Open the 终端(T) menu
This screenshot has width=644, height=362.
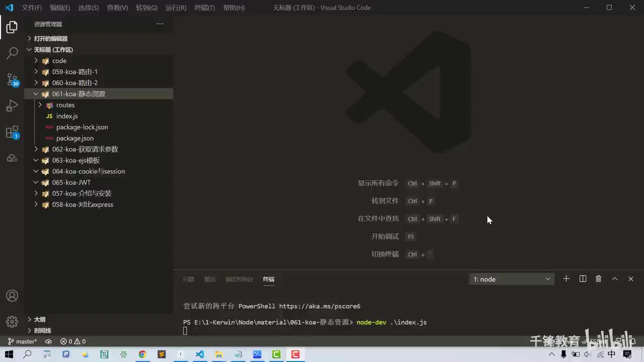pos(204,8)
